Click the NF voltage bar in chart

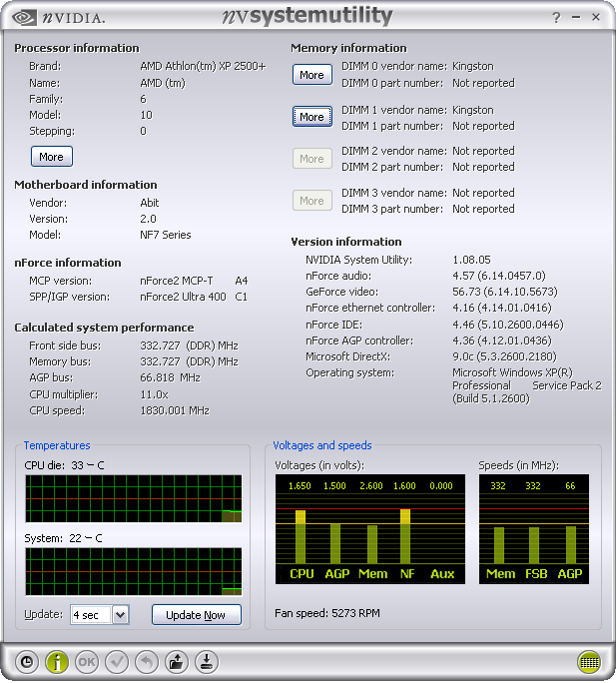[x=405, y=536]
